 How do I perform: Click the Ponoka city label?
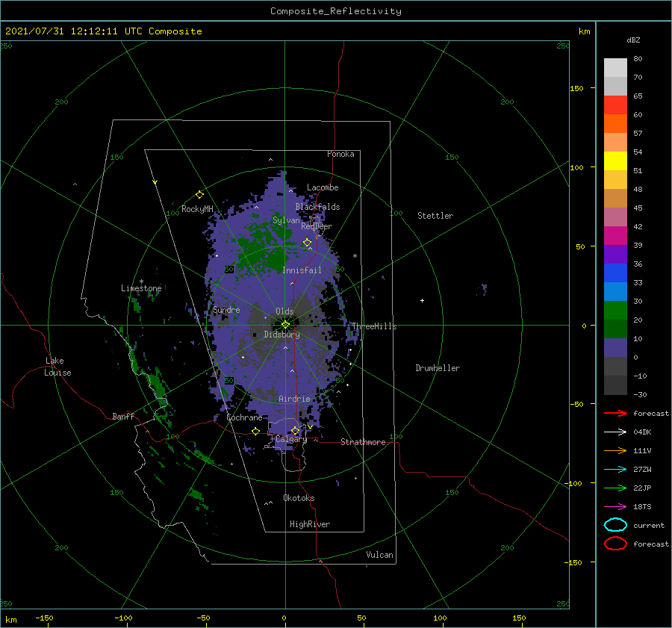coord(340,154)
